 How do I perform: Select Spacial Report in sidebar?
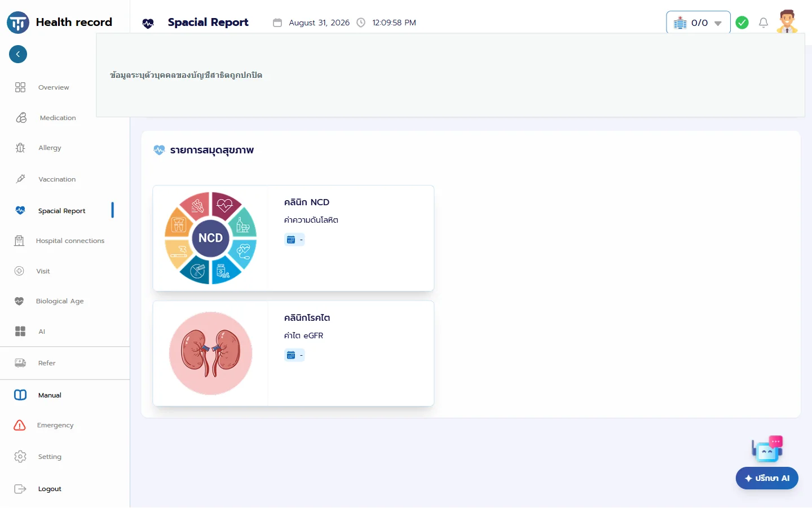pyautogui.click(x=62, y=211)
